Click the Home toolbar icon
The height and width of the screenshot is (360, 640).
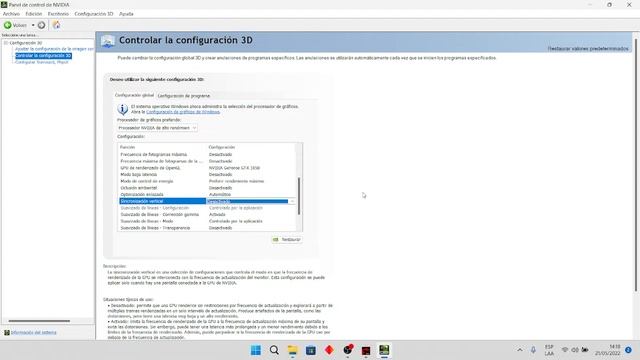pos(56,25)
